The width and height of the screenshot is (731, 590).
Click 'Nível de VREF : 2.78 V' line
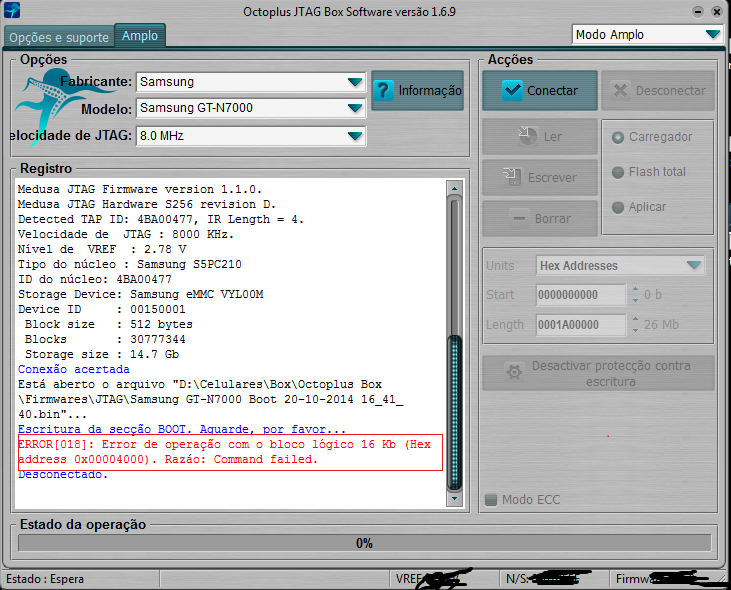coord(102,249)
